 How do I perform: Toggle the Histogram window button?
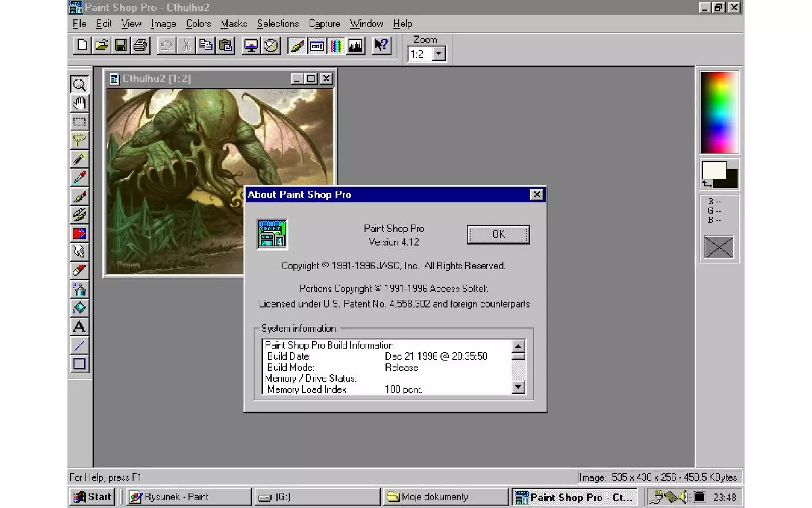[355, 46]
